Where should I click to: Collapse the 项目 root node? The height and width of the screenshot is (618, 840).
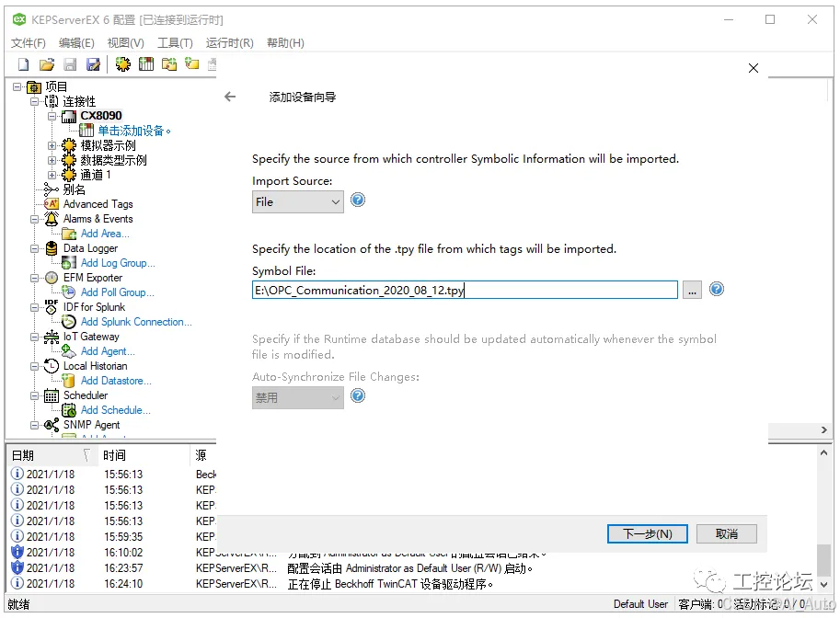[x=17, y=86]
